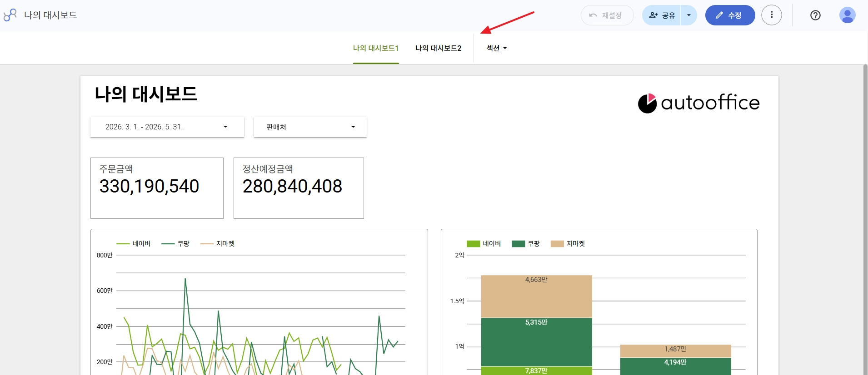Click the 280,840,408 value text

coord(292,186)
